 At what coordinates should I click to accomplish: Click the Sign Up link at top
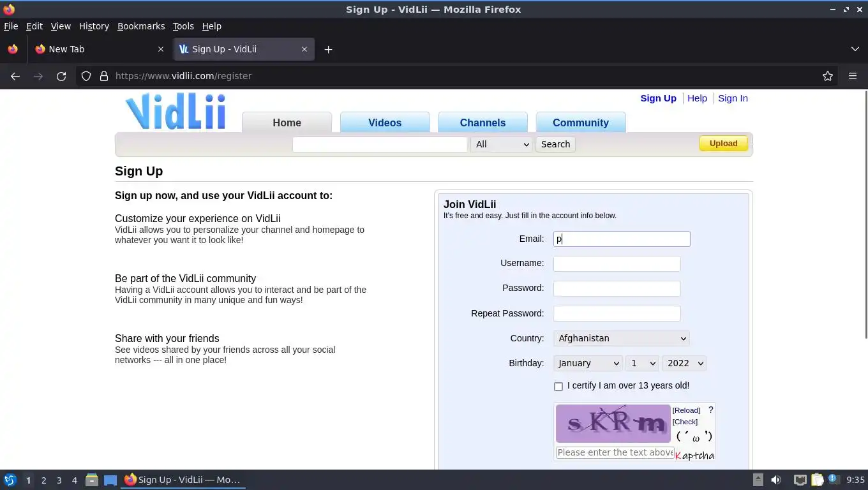pyautogui.click(x=658, y=98)
